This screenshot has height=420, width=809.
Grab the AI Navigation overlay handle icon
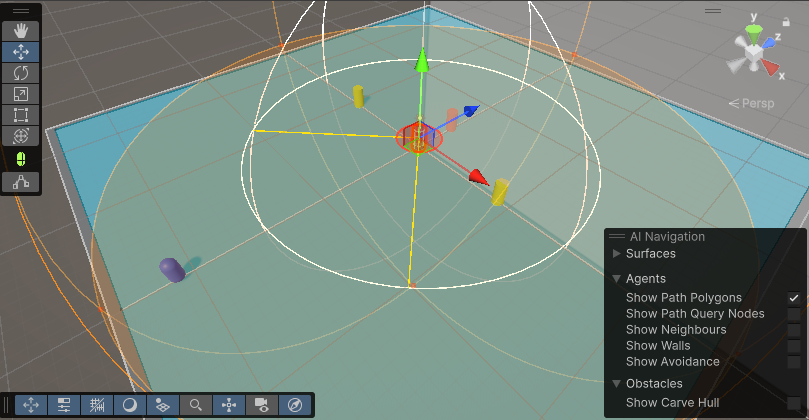(x=617, y=236)
